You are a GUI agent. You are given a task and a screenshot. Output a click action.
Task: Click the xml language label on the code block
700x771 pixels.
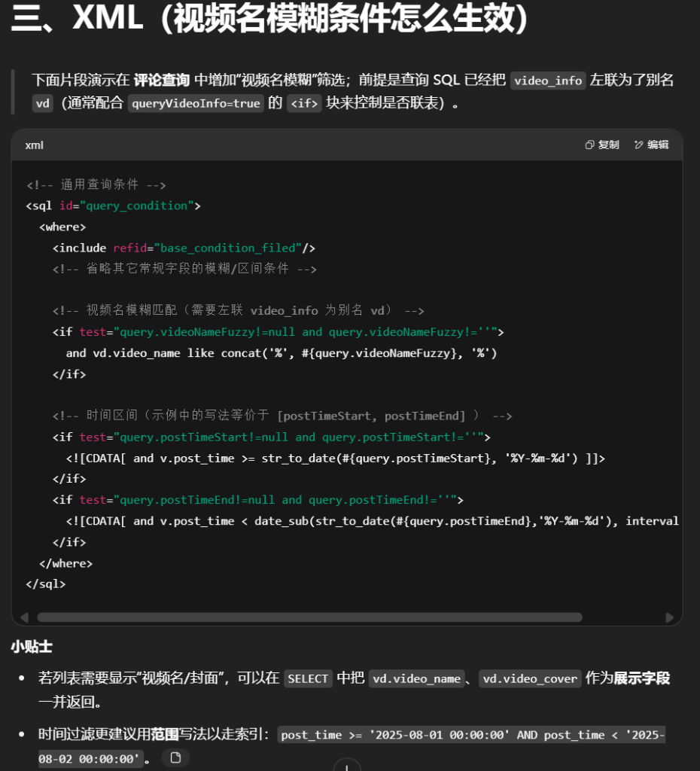tap(34, 145)
